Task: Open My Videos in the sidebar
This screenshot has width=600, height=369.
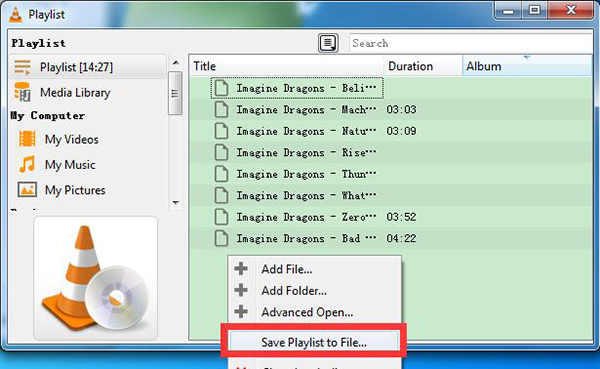Action: [x=72, y=139]
